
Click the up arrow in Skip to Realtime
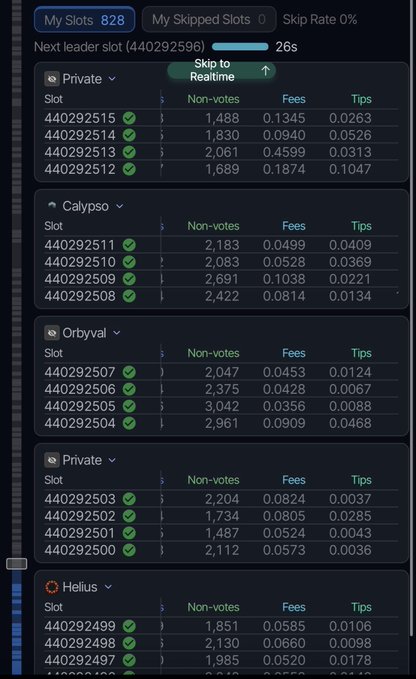(x=265, y=70)
